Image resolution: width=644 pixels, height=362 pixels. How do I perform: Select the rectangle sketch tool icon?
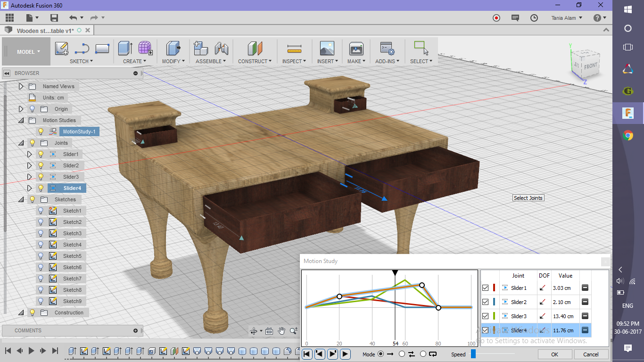point(102,48)
